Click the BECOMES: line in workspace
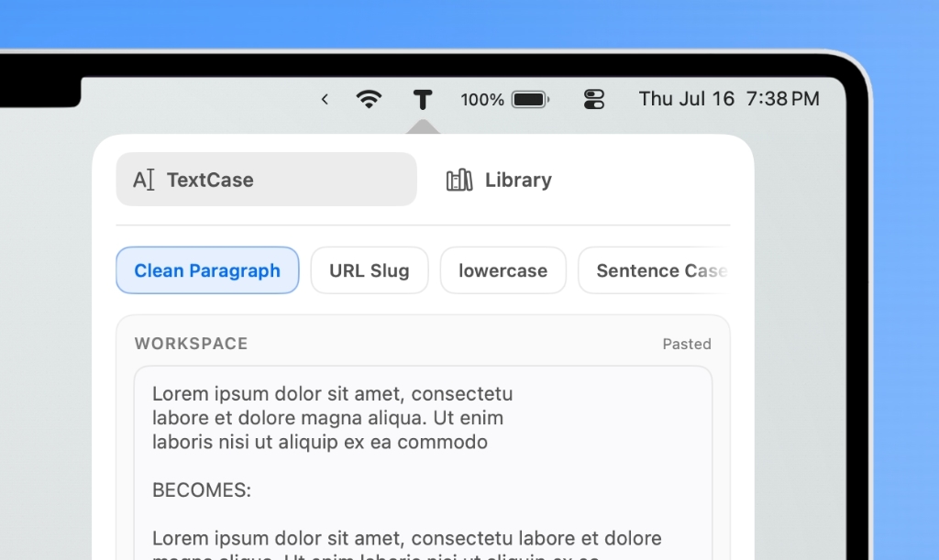Screen dimensions: 939x560 pyautogui.click(x=202, y=490)
